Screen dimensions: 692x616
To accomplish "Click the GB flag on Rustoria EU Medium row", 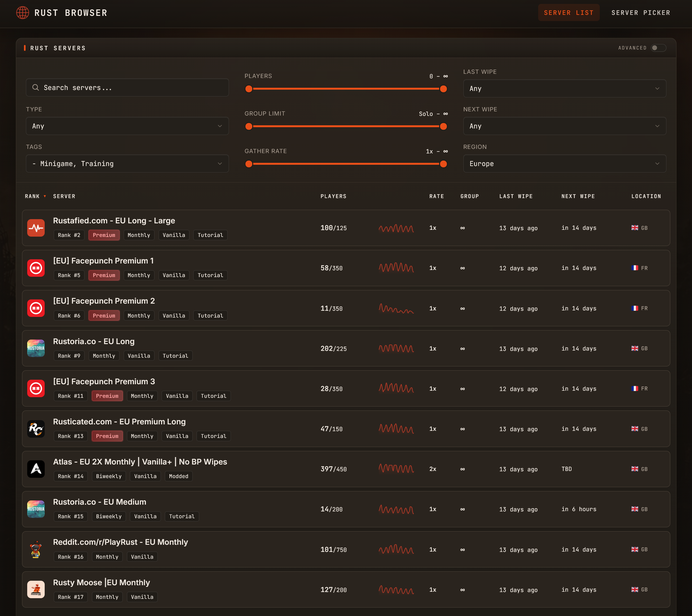I will tap(635, 509).
